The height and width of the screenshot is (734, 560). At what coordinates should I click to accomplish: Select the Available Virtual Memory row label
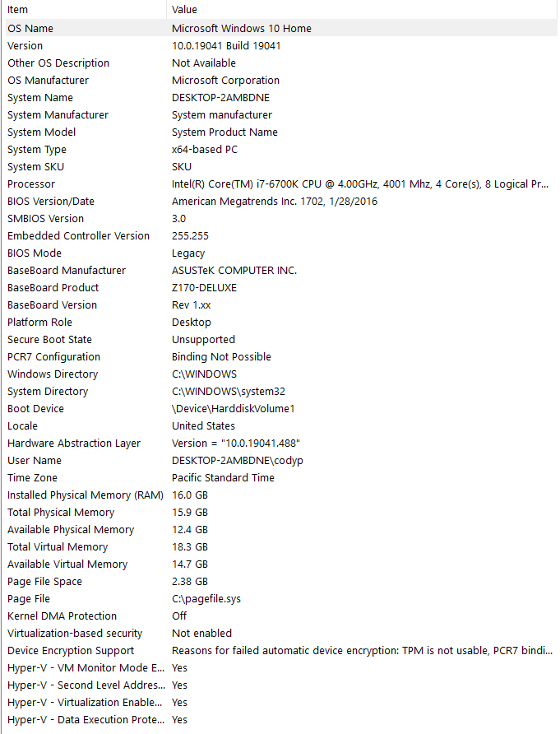[67, 564]
